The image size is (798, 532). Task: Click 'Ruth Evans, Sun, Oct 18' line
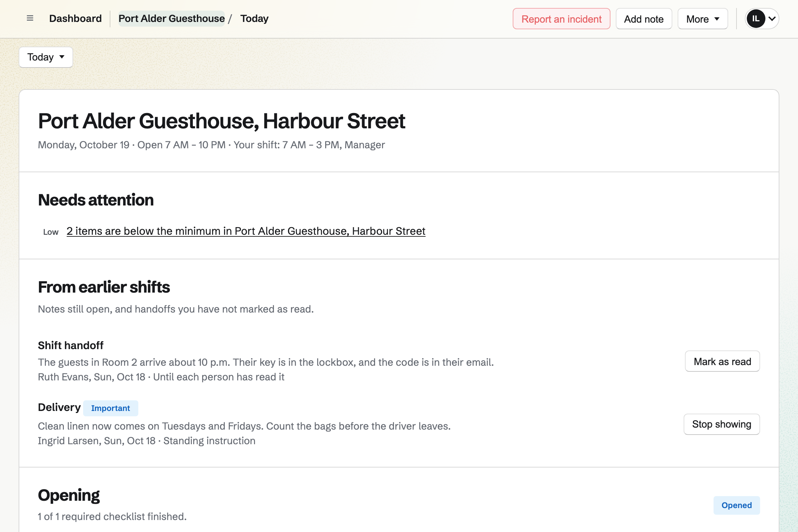161,377
